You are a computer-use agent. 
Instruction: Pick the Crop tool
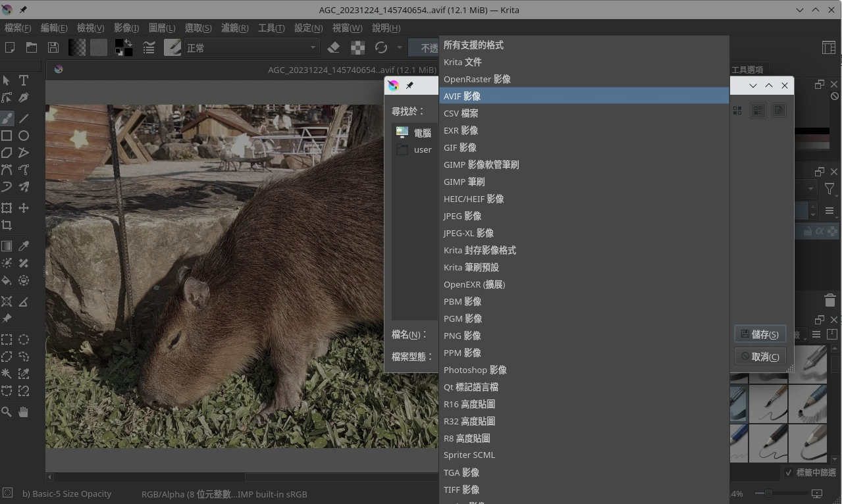point(7,226)
